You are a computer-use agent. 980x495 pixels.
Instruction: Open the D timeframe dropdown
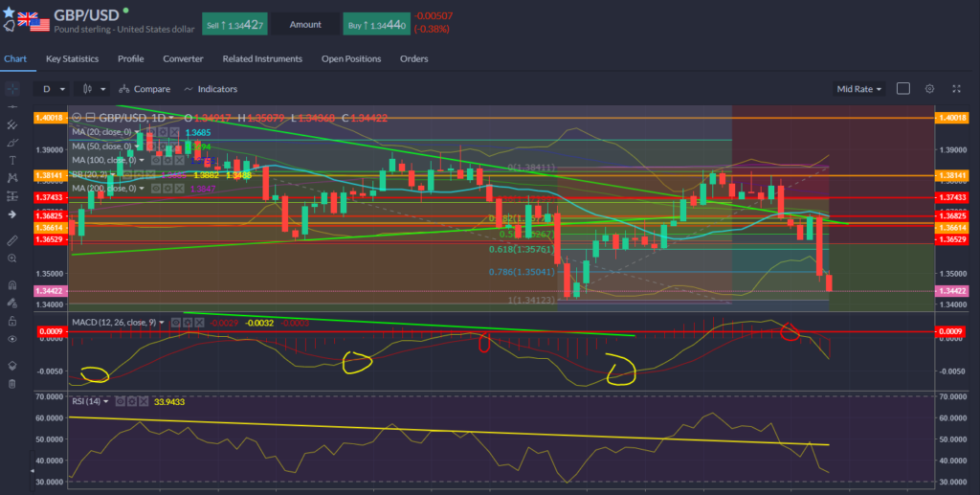(53, 89)
